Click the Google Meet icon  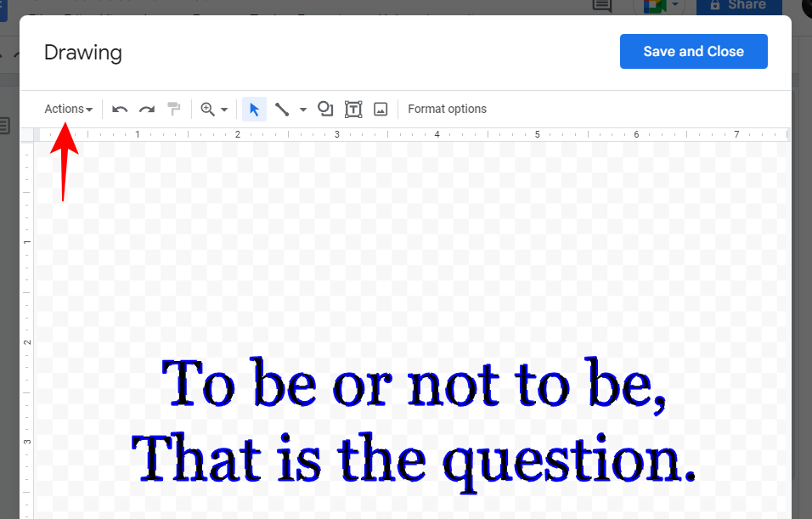point(655,6)
